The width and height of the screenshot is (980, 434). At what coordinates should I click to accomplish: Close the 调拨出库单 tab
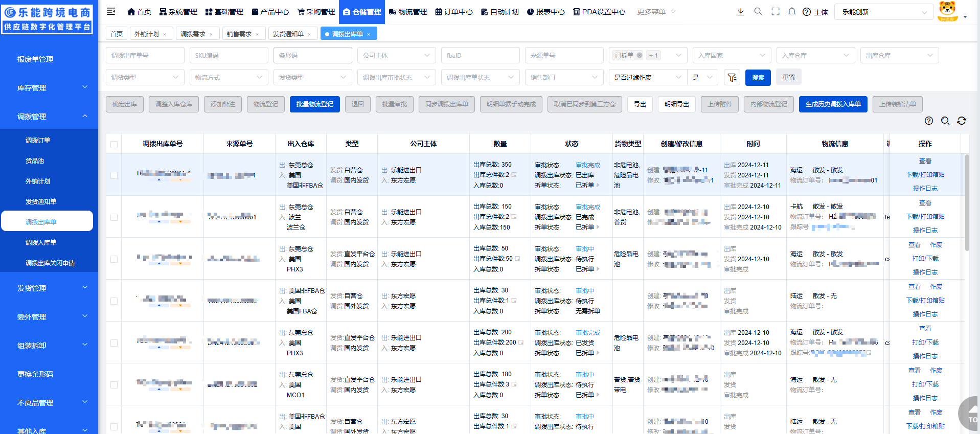tap(369, 34)
